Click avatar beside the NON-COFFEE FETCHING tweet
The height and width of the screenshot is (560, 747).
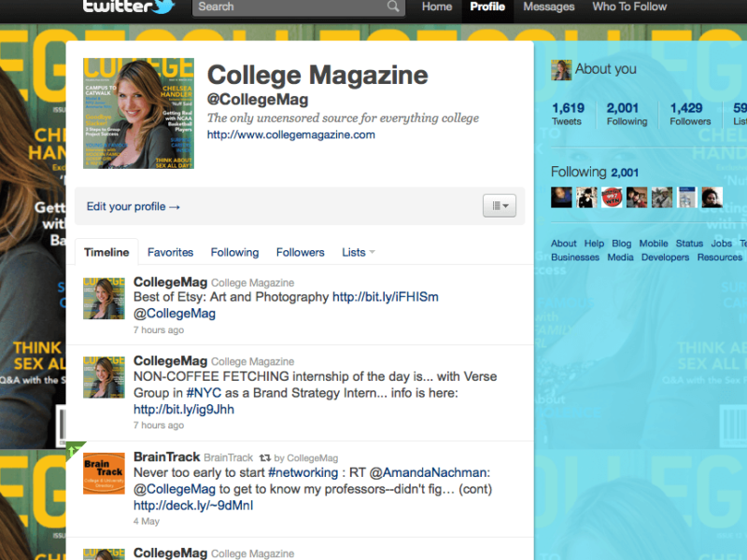coord(104,377)
